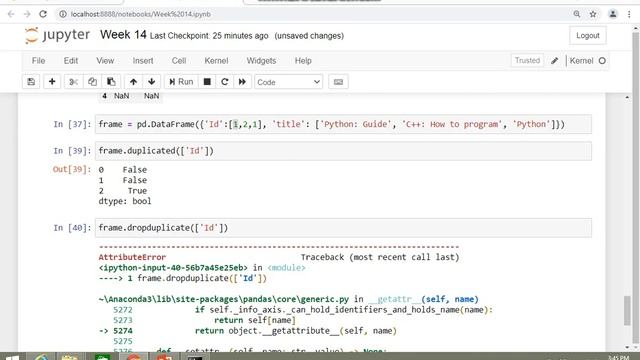Image resolution: width=640 pixels, height=360 pixels.
Task: Open the Edit menu
Action: tap(71, 61)
